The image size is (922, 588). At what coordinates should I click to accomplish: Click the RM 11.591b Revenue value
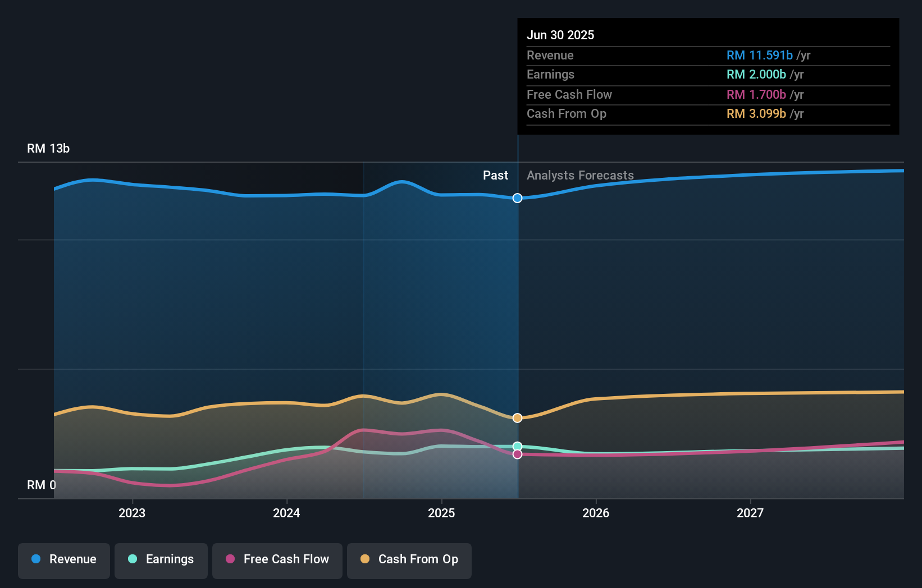760,56
